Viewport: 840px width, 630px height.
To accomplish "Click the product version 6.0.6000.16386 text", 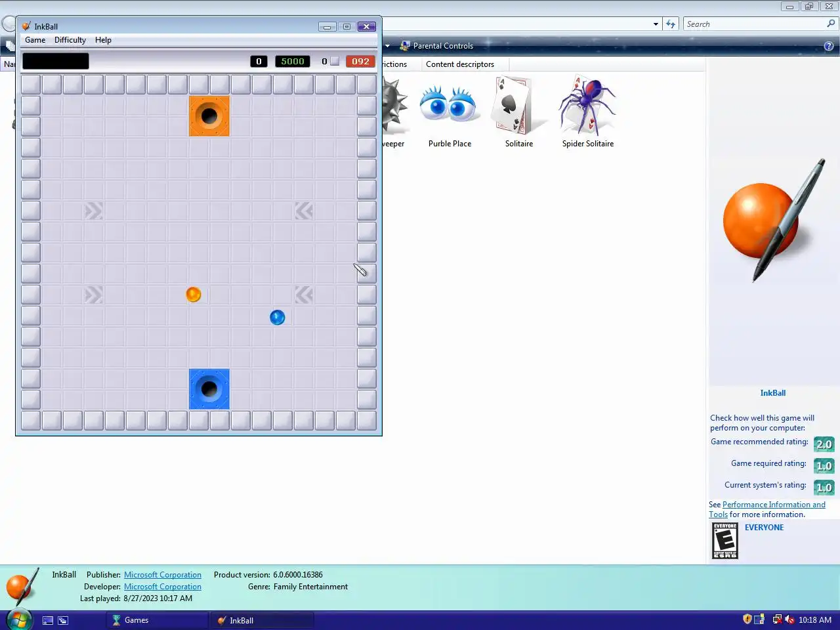I will (x=298, y=575).
